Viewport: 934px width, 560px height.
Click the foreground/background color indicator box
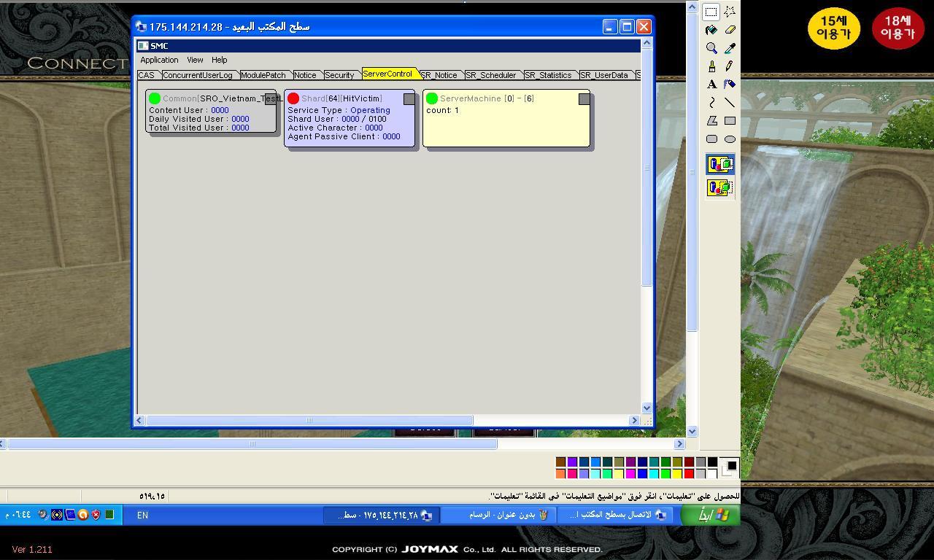pos(729,467)
